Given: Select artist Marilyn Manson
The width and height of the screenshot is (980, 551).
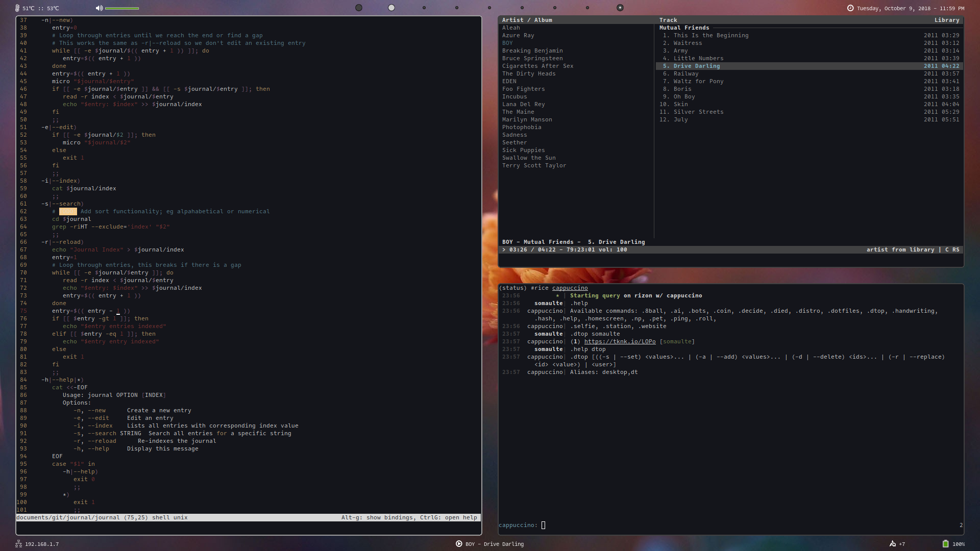Looking at the screenshot, I should tap(527, 119).
